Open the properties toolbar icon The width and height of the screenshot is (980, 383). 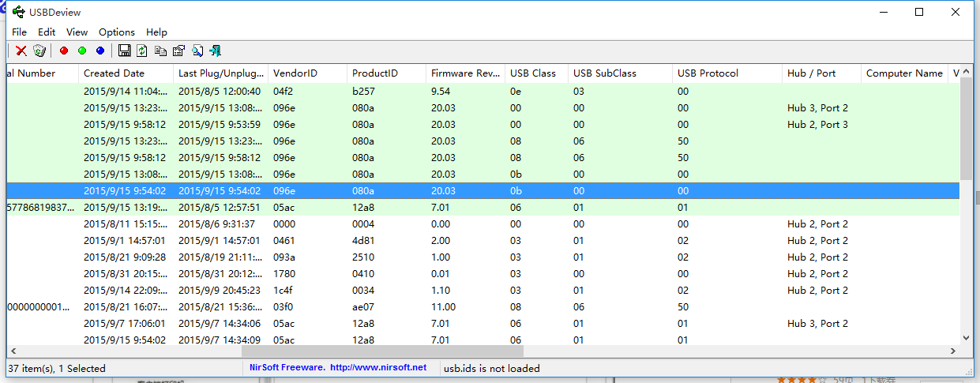tap(178, 51)
